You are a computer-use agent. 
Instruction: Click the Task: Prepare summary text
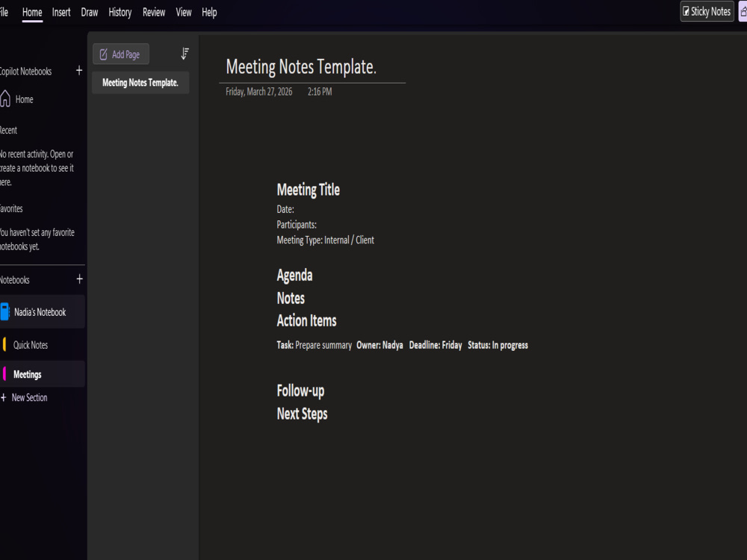(314, 345)
